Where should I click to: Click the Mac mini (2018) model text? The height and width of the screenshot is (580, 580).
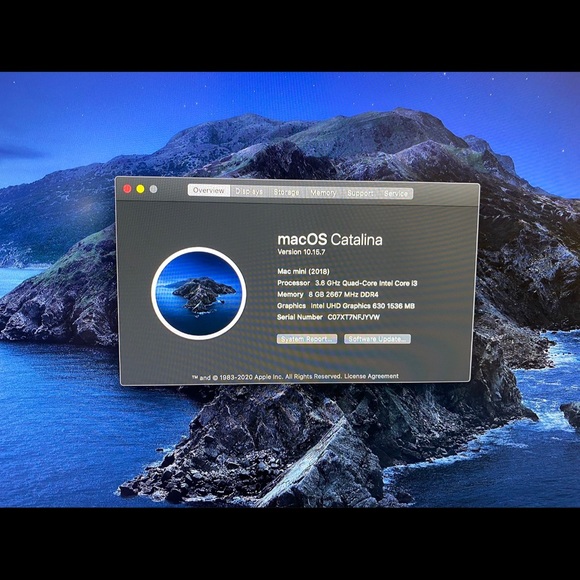303,272
